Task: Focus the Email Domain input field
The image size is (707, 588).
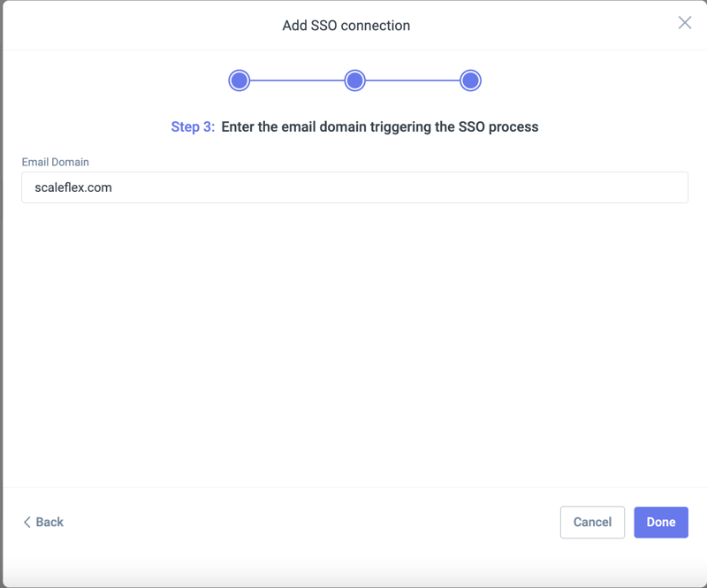Action: (353, 187)
